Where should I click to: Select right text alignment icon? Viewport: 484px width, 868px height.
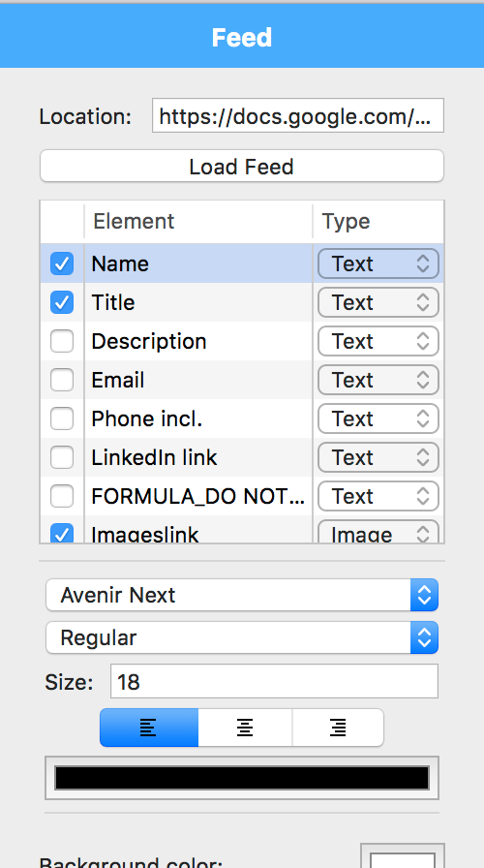(x=338, y=728)
